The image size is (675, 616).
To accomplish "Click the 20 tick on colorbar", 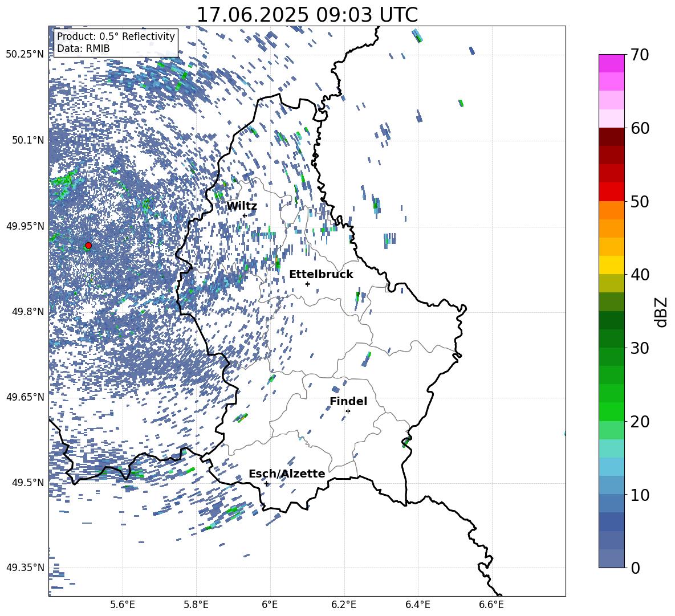I will pyautogui.click(x=640, y=422).
